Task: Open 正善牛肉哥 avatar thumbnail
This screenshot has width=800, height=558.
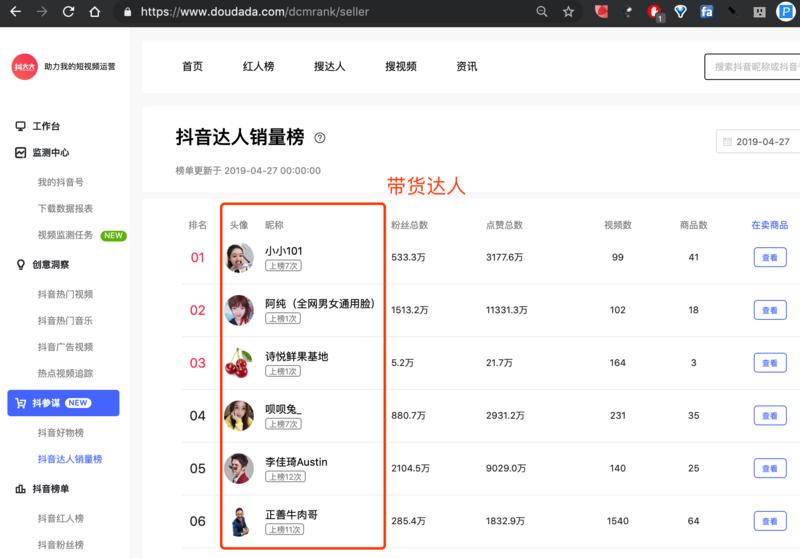Action: pos(239,521)
